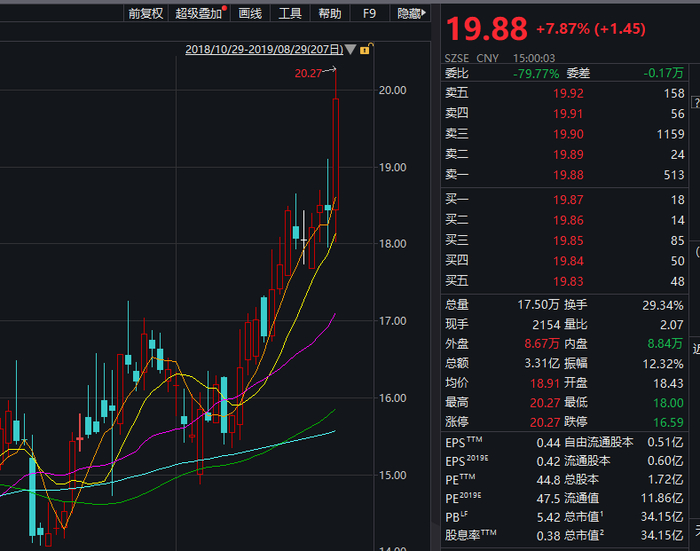Image resolution: width=700 pixels, height=551 pixels.
Task: Click the 现手 value 2154
Action: pos(546,325)
